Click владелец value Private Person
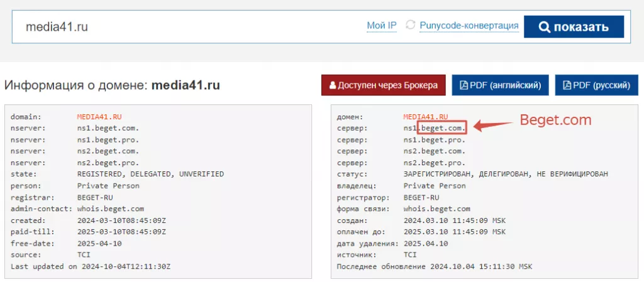Viewport: 644px width, 282px height. (435, 186)
